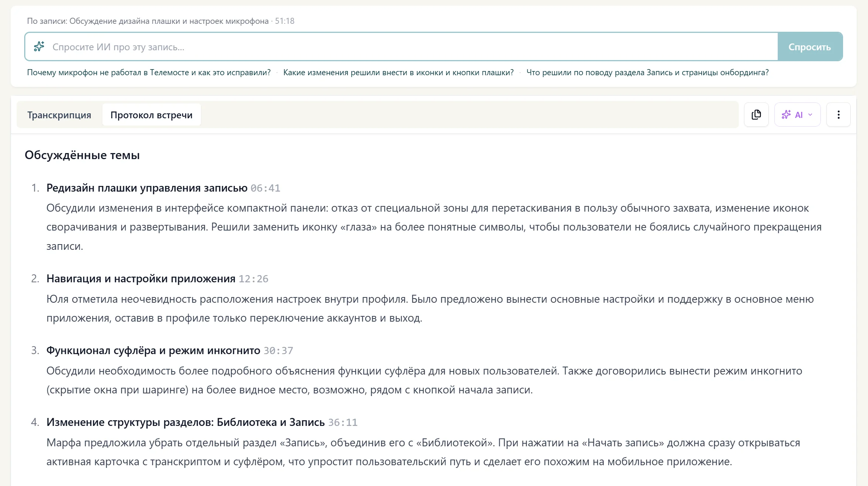Click the paragraph starting Обсудили изменения в интерфейсе
The height and width of the screenshot is (486, 868).
point(434,227)
